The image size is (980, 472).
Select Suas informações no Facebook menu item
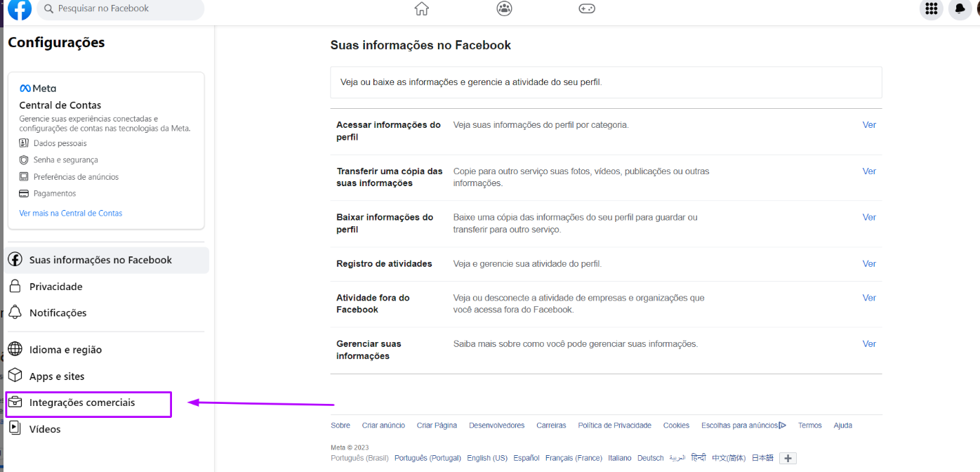[x=107, y=260]
